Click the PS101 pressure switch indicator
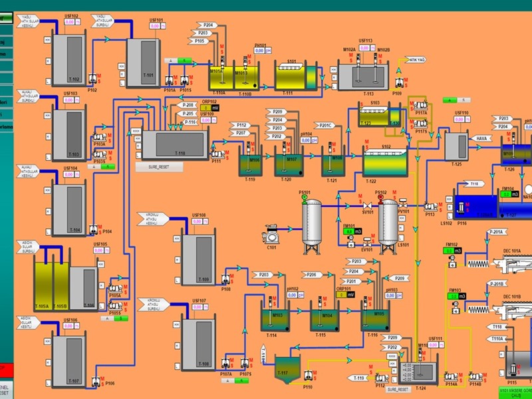The image size is (532, 399). click(x=305, y=199)
